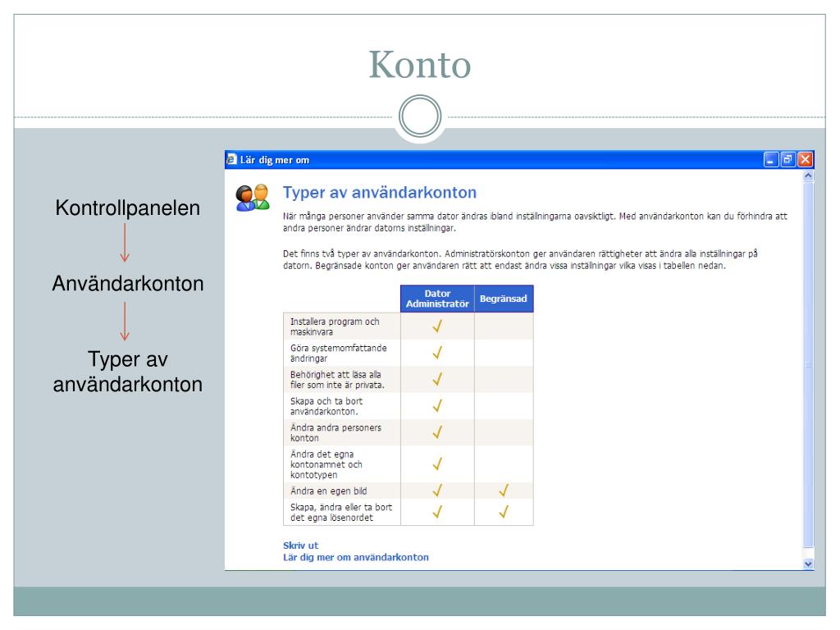
Task: Click the Kontrollpanelen label on the slide
Action: 127,208
